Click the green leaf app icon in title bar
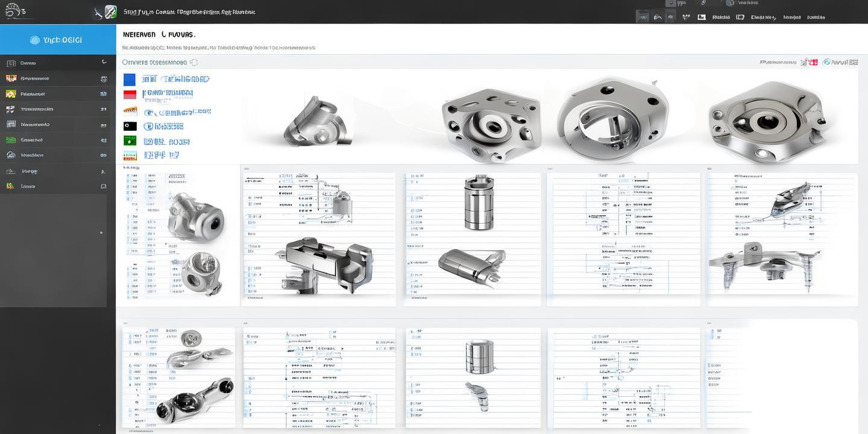The image size is (868, 434). pos(110,11)
